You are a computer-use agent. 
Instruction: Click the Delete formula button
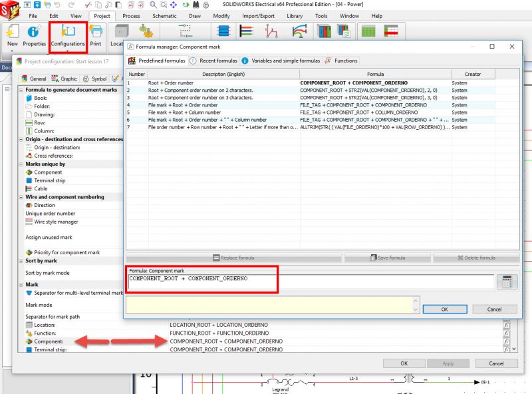[476, 258]
